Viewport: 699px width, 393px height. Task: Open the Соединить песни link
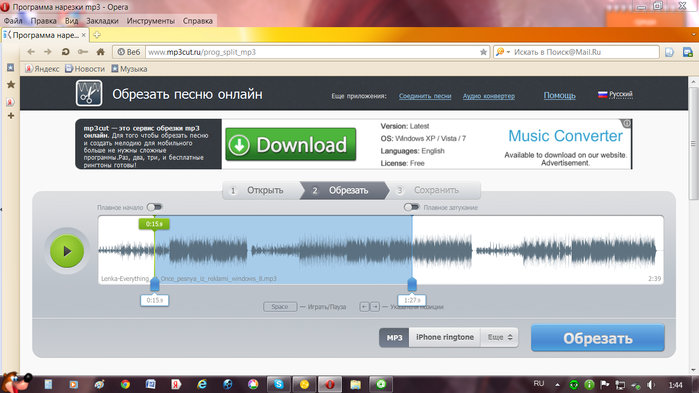click(425, 96)
